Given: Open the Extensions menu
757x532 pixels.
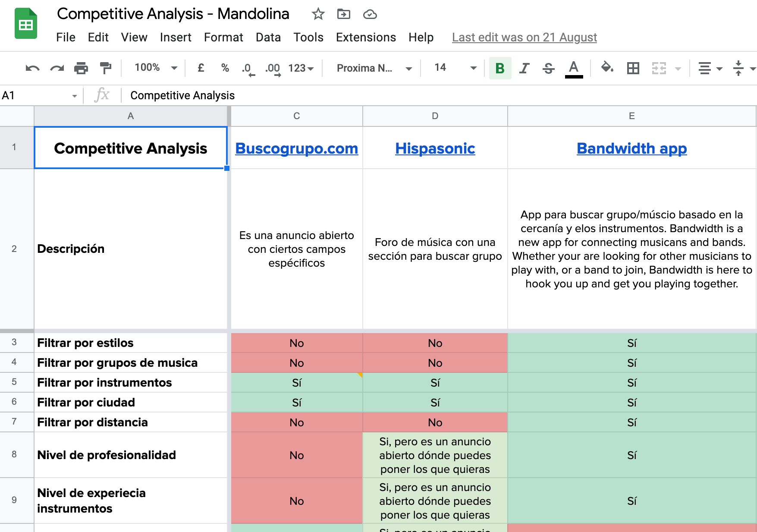Looking at the screenshot, I should [365, 37].
